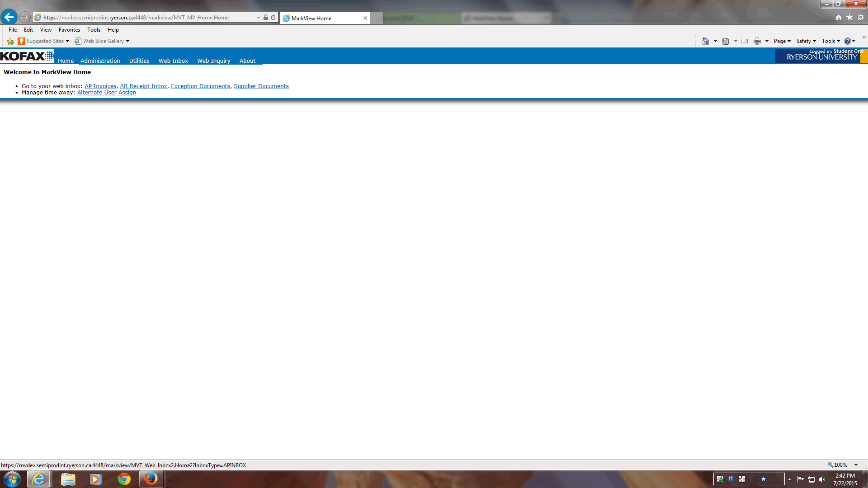Expand the Page dropdown menu

782,41
